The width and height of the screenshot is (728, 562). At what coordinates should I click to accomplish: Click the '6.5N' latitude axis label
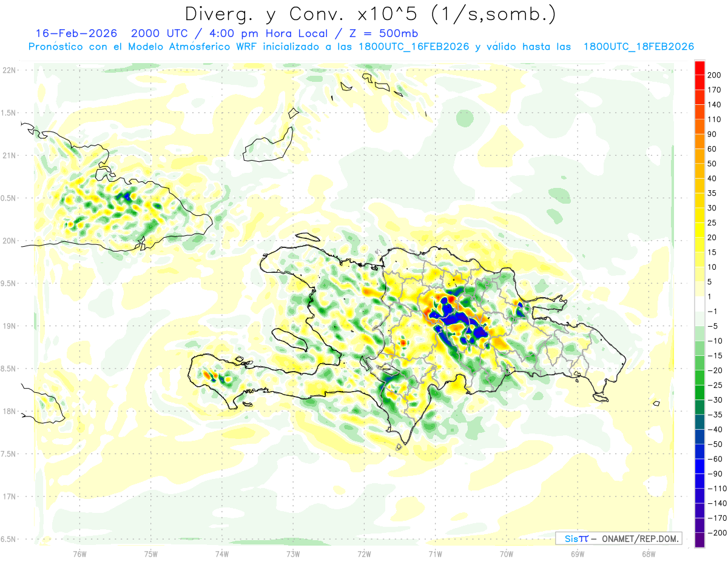[9, 539]
